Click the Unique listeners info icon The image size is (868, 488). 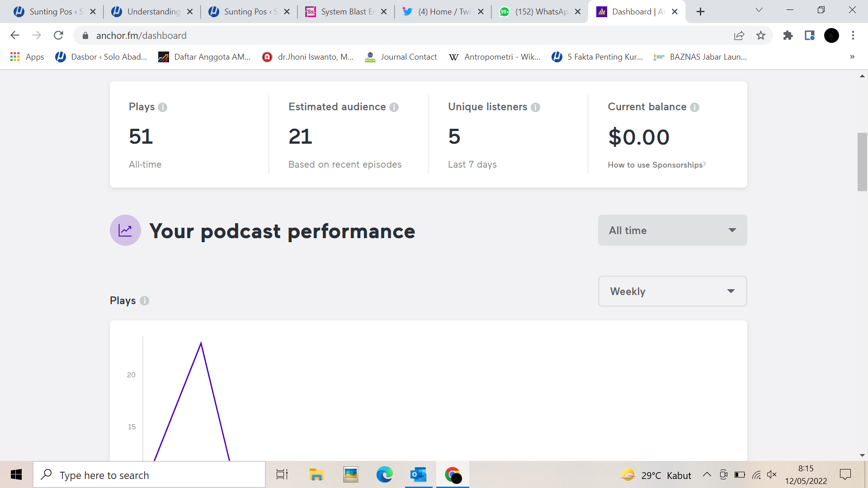tap(535, 107)
